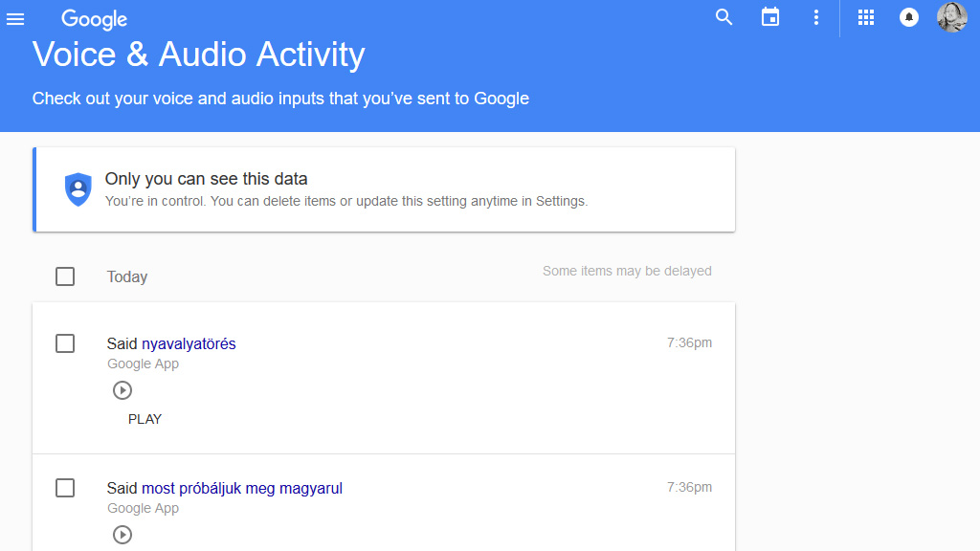Open the calendar date filter icon
Screen dimensions: 980x551
coord(770,17)
